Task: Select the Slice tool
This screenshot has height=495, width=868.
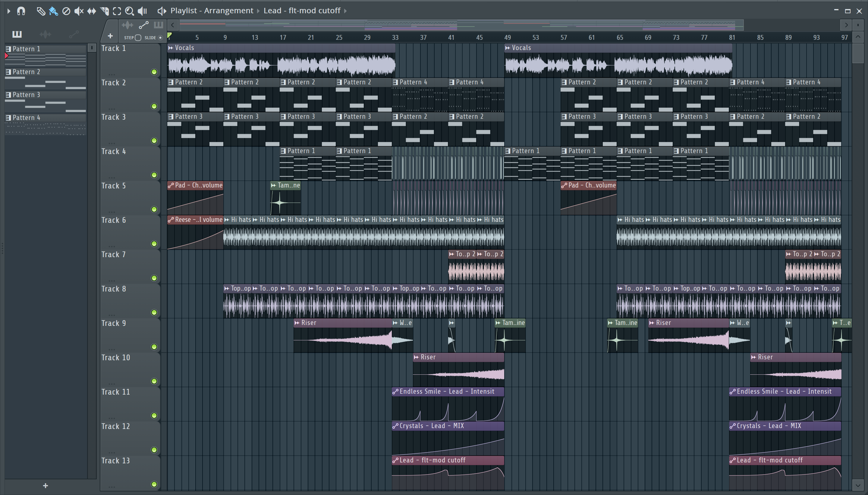Action: (104, 11)
